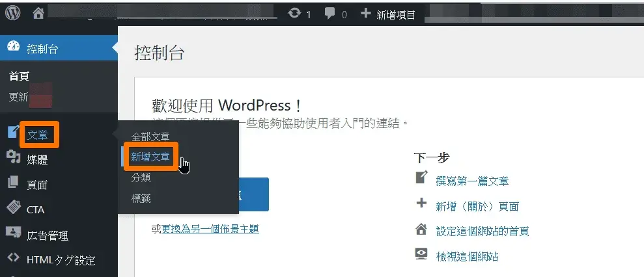
Task: Open the 頁面 sidebar menu
Action: pos(37,185)
